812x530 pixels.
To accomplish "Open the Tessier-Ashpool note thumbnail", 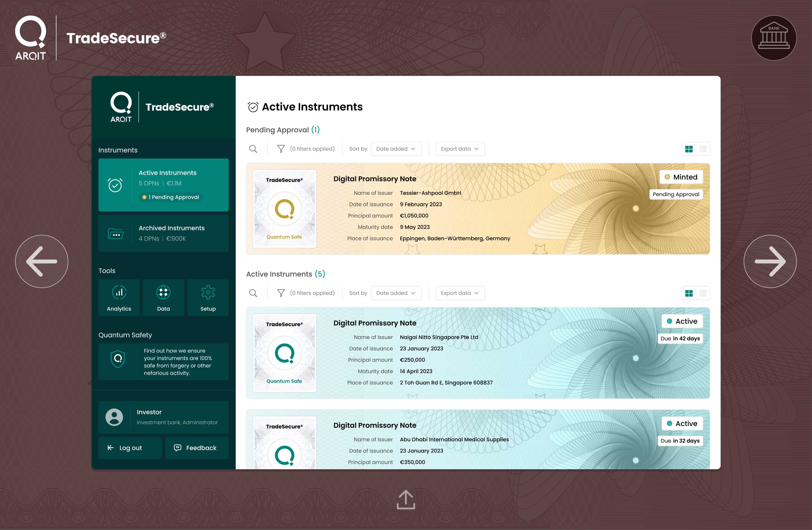I will tap(285, 209).
